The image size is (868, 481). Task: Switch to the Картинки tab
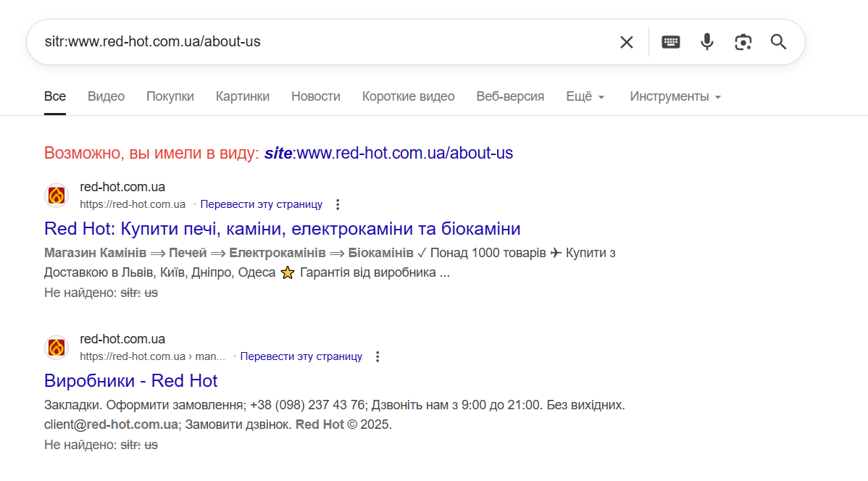pyautogui.click(x=243, y=96)
